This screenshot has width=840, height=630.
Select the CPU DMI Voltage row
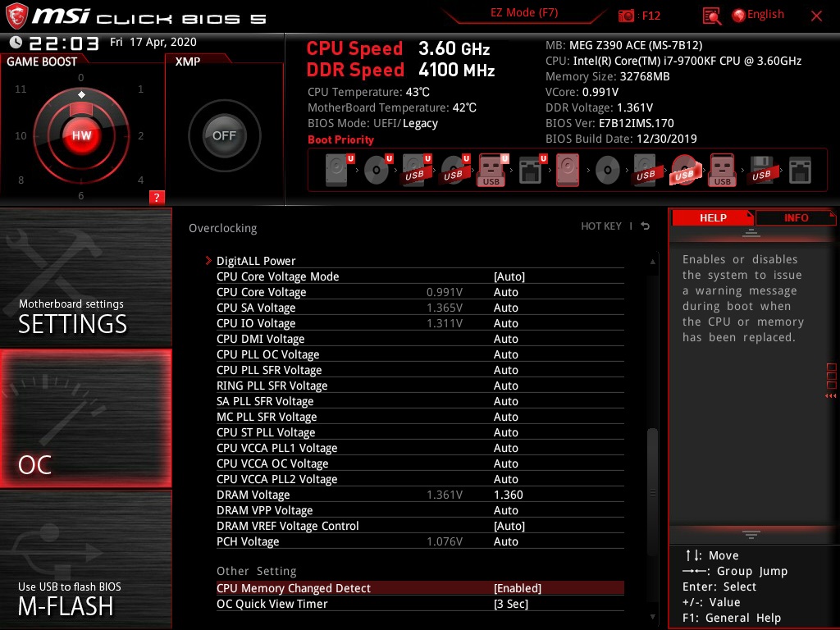(420, 339)
